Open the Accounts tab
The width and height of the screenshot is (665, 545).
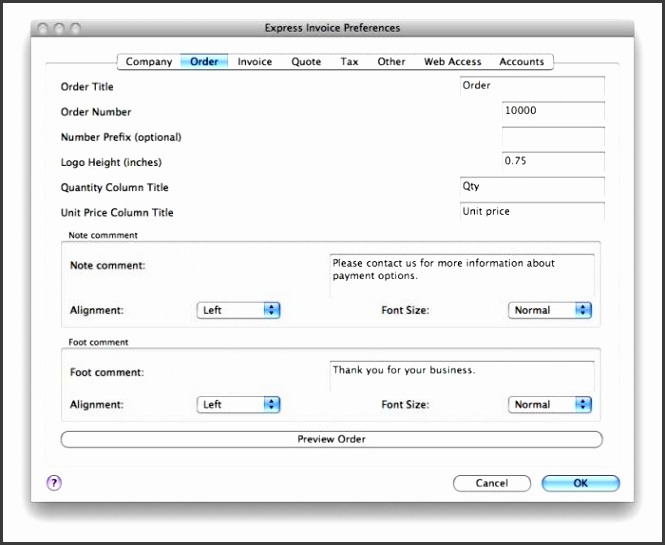[521, 61]
